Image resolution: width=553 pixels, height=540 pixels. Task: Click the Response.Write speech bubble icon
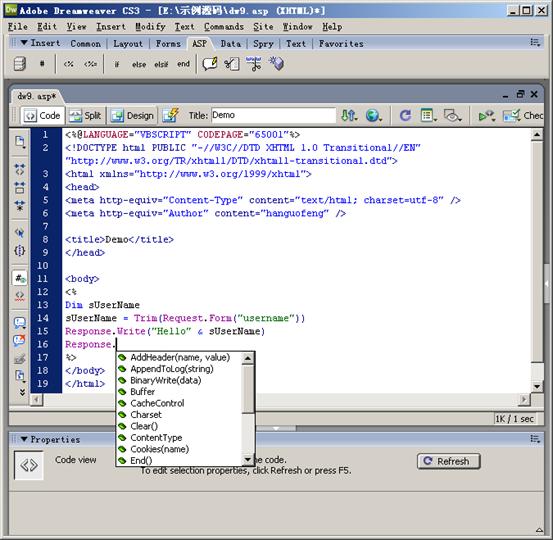(210, 64)
